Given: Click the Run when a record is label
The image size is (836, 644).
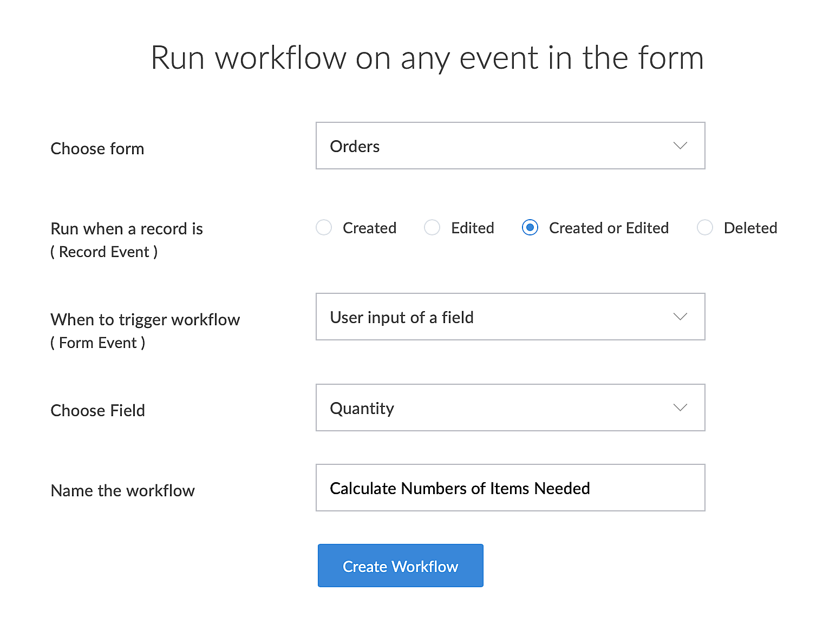Looking at the screenshot, I should (127, 229).
